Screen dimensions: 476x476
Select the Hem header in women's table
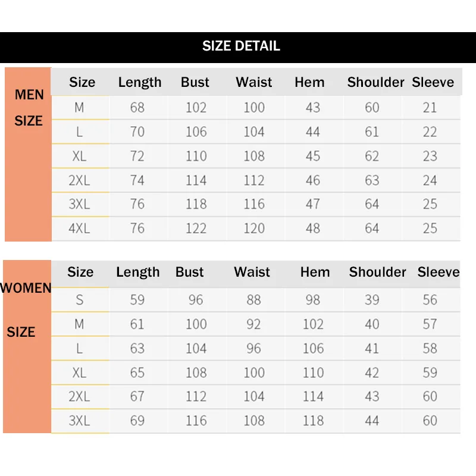(x=315, y=272)
